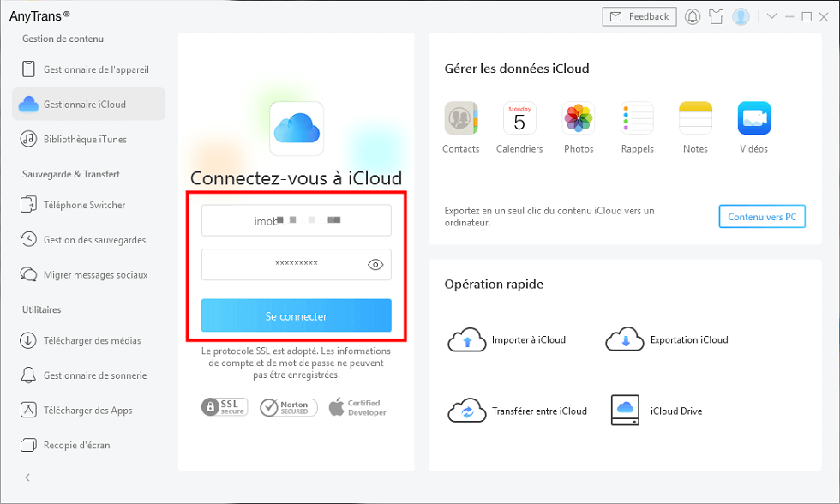Open iCloud Rappels icon
Screen dimensions: 840x504
coord(637,117)
